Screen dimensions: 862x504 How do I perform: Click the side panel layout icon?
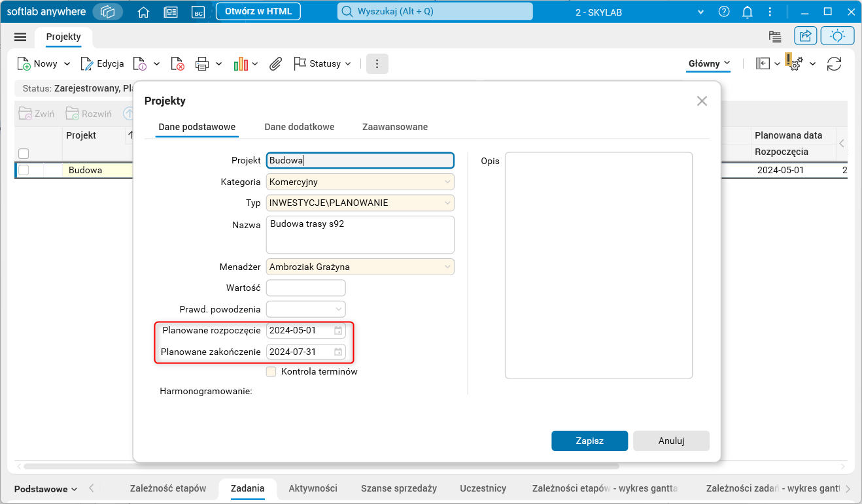(x=763, y=63)
